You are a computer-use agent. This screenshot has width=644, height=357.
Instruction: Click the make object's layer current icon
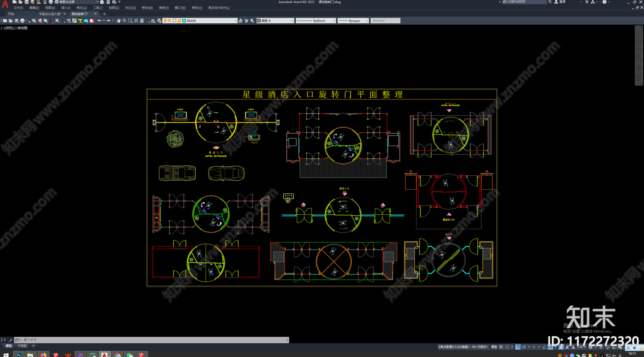pyautogui.click(x=240, y=21)
